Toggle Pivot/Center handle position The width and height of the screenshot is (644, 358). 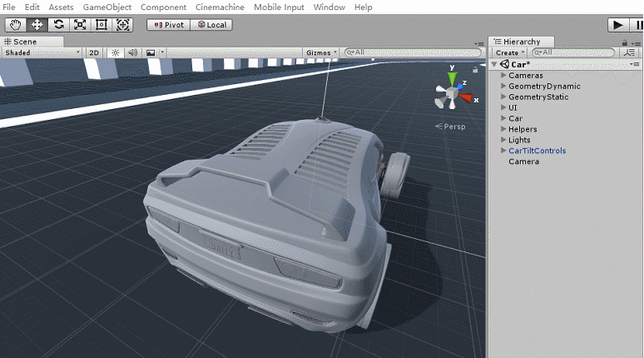click(169, 25)
